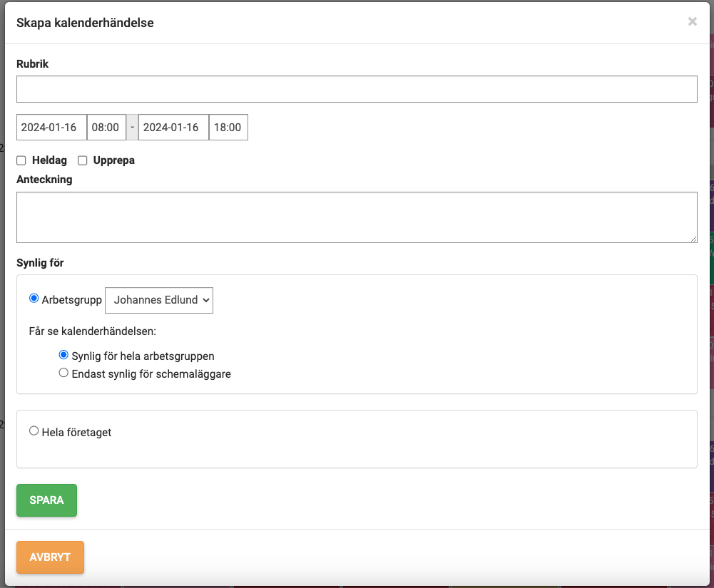This screenshot has width=714, height=588.
Task: Click the green SPARA button
Action: click(46, 500)
